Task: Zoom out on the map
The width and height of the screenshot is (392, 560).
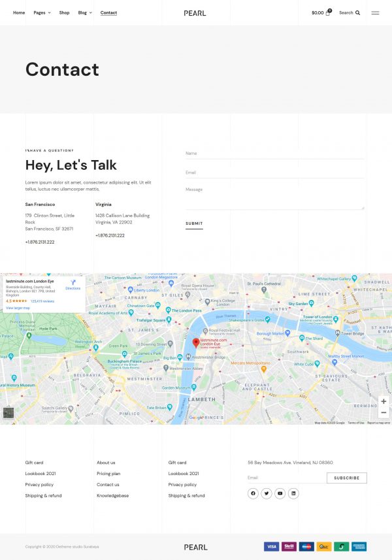Action: [x=384, y=412]
